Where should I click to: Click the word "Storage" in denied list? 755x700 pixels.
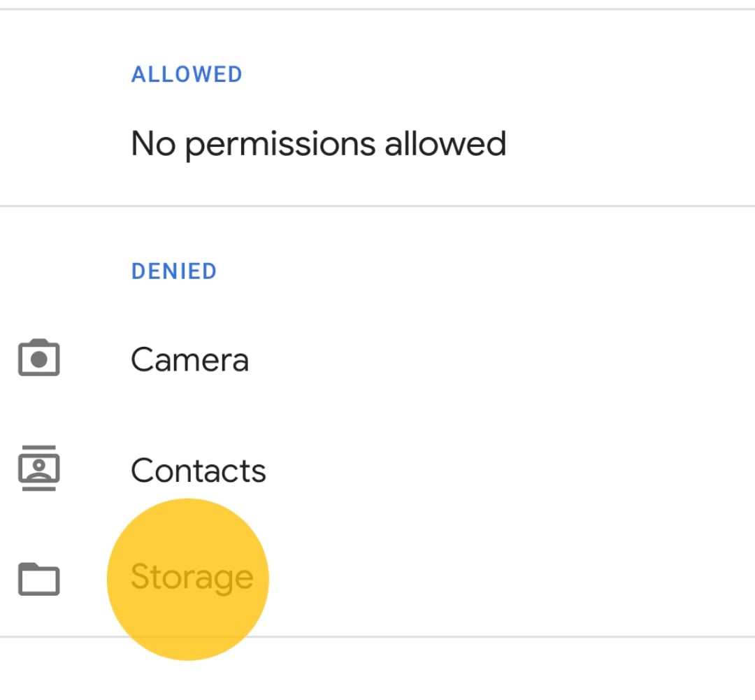coord(192,578)
